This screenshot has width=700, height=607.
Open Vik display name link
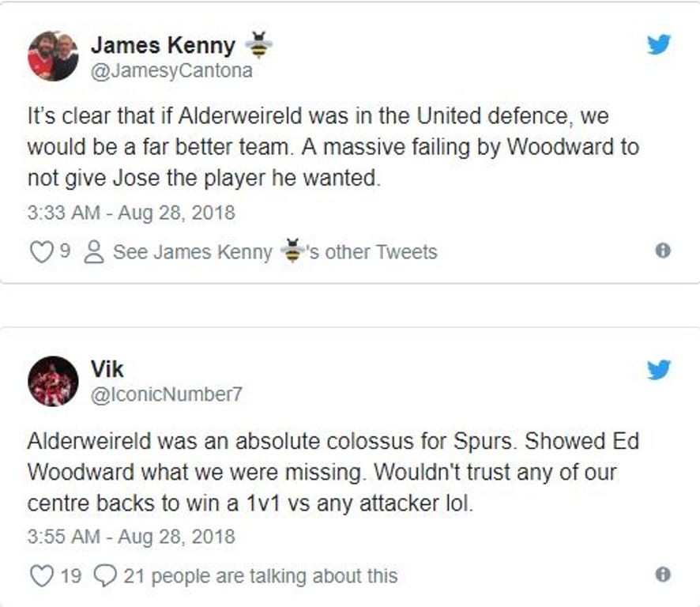107,370
